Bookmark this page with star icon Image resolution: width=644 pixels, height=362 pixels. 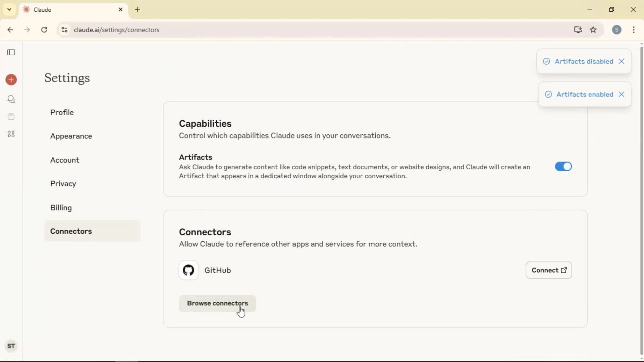pos(593,30)
